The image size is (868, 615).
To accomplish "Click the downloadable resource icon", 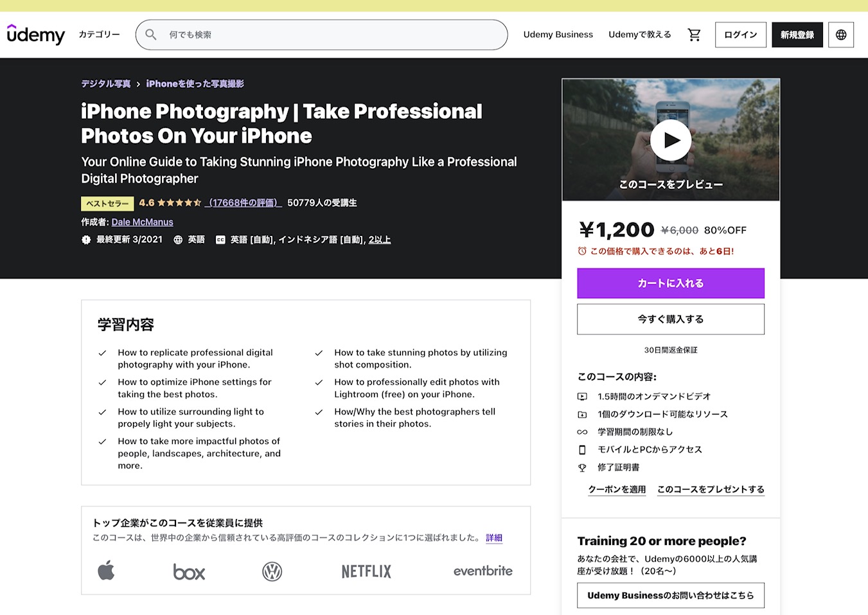I will [x=582, y=414].
